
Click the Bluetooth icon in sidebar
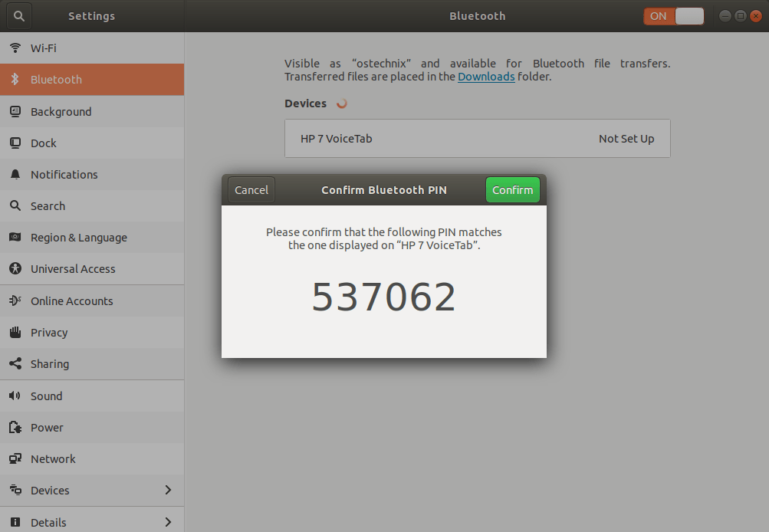15,79
